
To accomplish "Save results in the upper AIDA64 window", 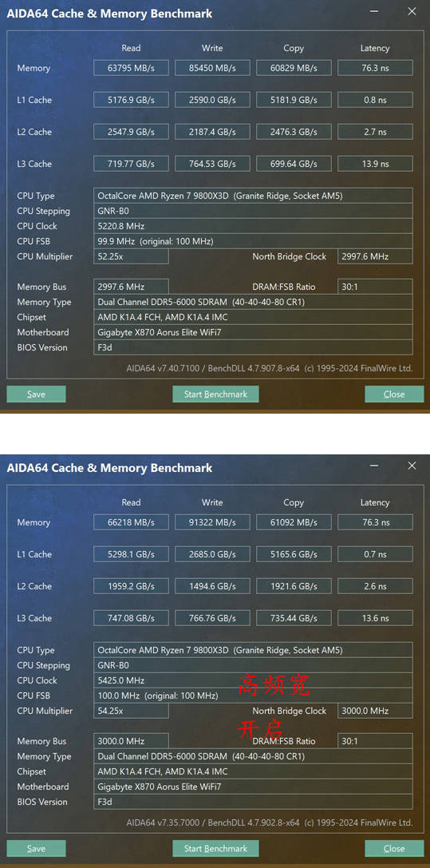I will [36, 394].
